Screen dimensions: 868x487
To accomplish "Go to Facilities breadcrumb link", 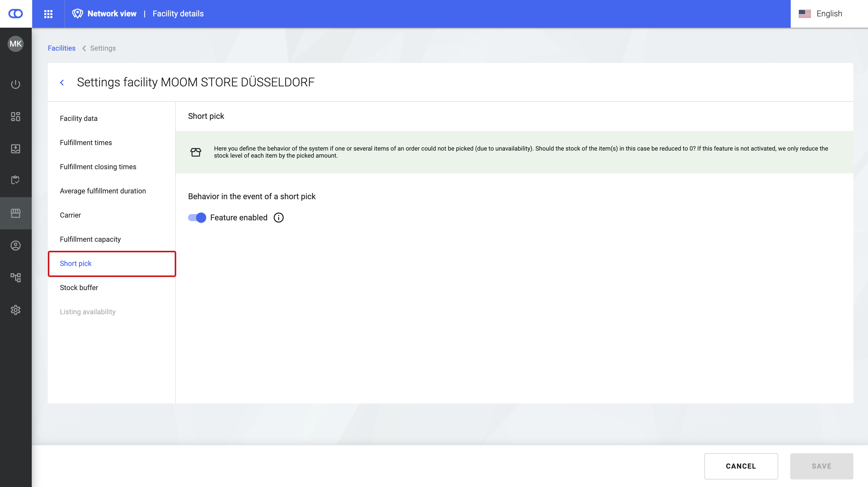I will (x=61, y=48).
